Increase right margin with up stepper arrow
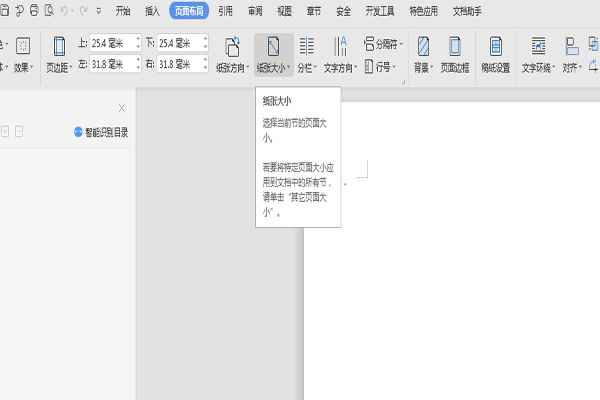 [x=205, y=60]
